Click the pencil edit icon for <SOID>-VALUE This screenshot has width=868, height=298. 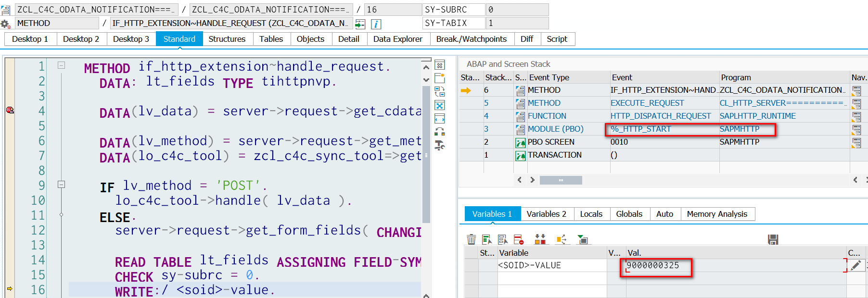click(x=856, y=265)
